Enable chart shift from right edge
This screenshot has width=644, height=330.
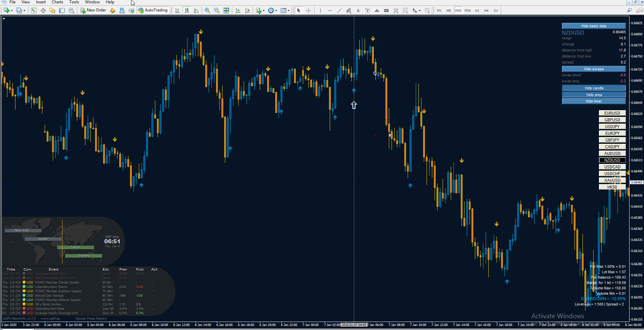click(x=247, y=10)
